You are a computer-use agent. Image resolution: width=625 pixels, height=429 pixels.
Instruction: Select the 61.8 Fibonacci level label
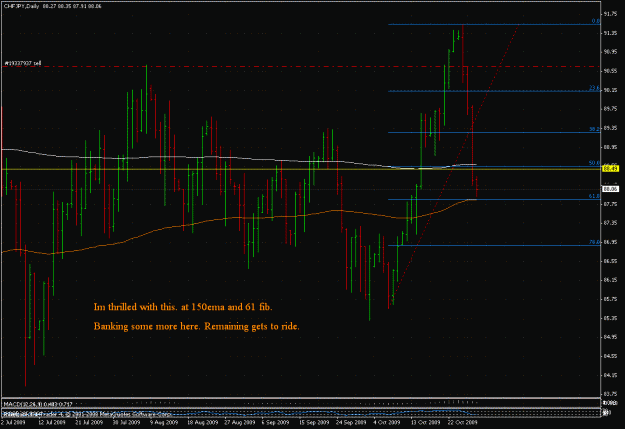(595, 196)
